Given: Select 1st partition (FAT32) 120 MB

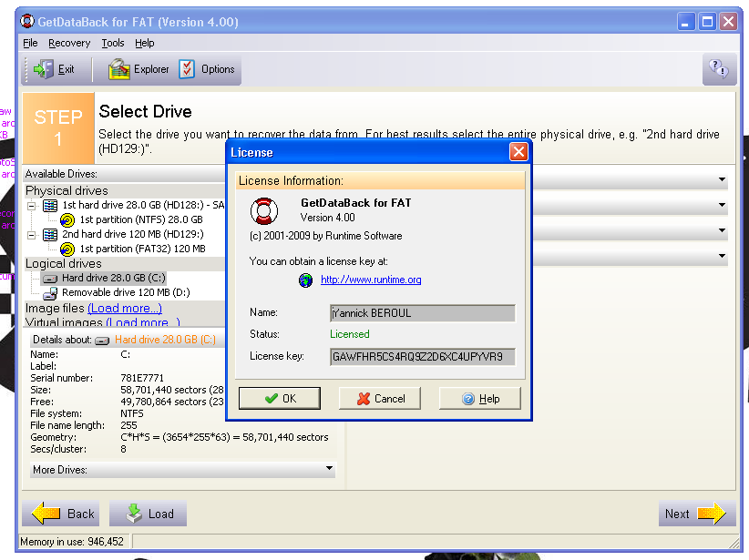Looking at the screenshot, I should 142,249.
